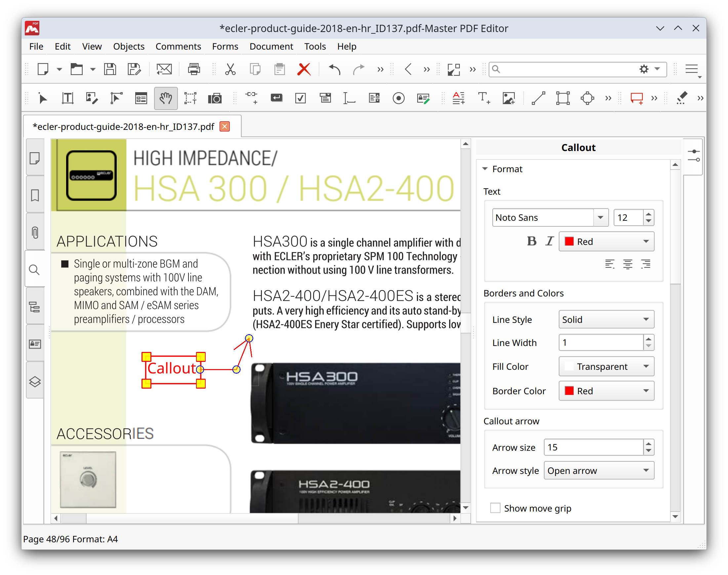Undo the last action
Screen dimensions: 728x575
(x=334, y=69)
